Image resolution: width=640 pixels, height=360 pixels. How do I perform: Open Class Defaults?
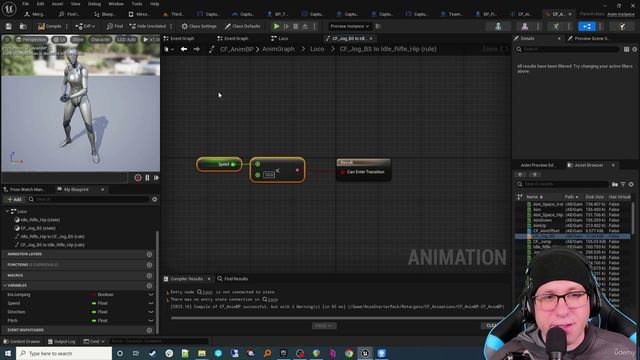click(242, 26)
